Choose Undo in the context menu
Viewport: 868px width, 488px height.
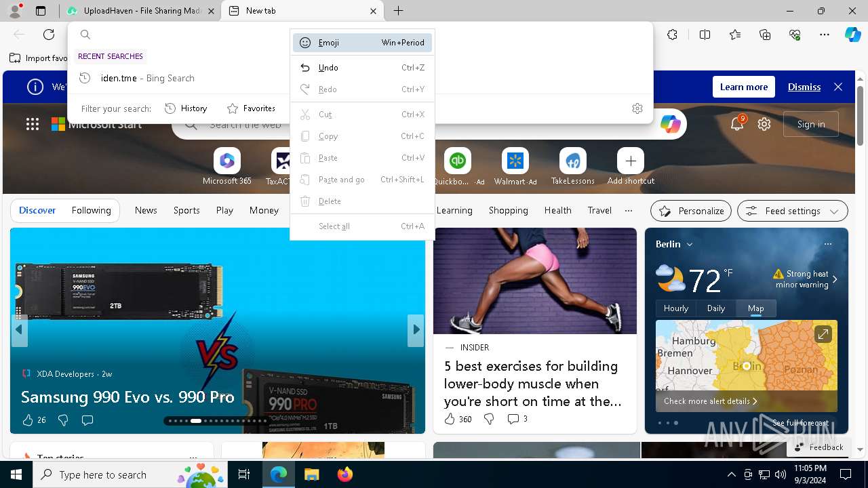coord(362,68)
